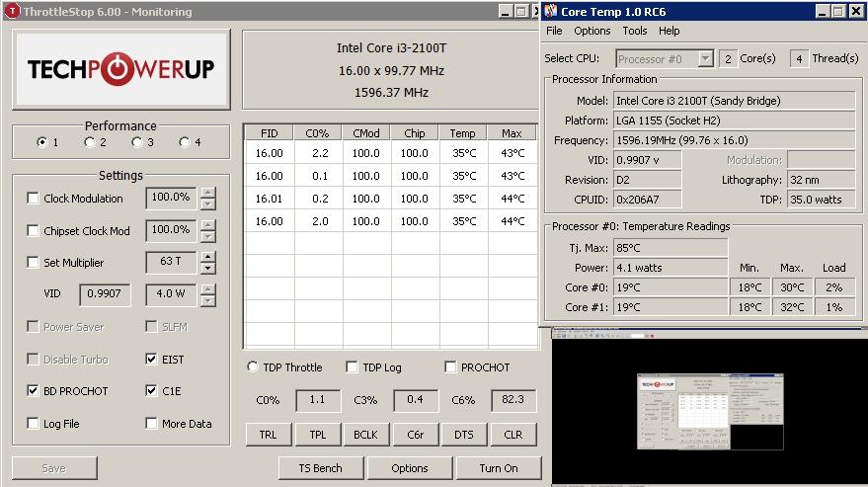
Task: Click the Model field Intel Core i3 2100T
Action: (x=734, y=101)
